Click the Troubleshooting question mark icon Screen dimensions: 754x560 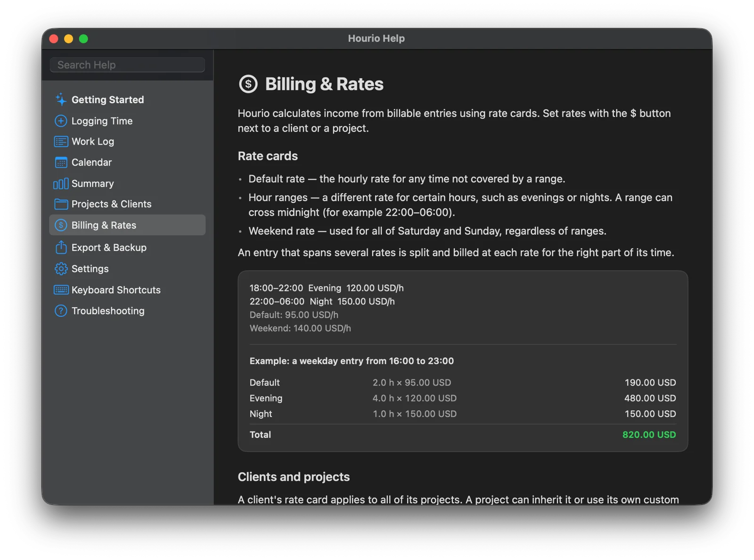pyautogui.click(x=61, y=311)
